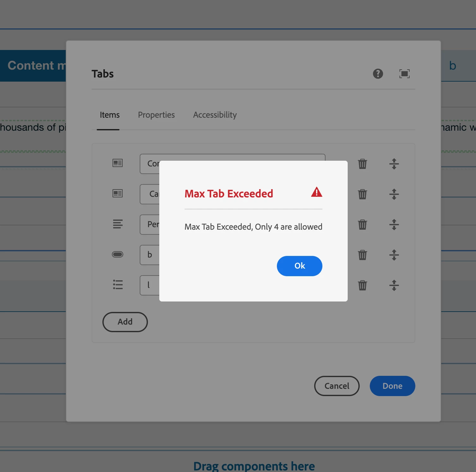Click reorder handle for 'b' item
The image size is (476, 472).
click(x=394, y=255)
